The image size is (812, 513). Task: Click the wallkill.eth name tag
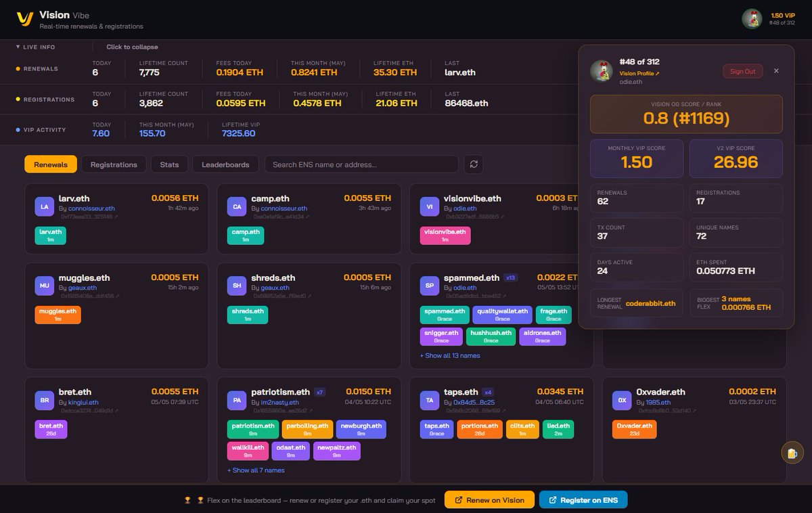point(248,451)
